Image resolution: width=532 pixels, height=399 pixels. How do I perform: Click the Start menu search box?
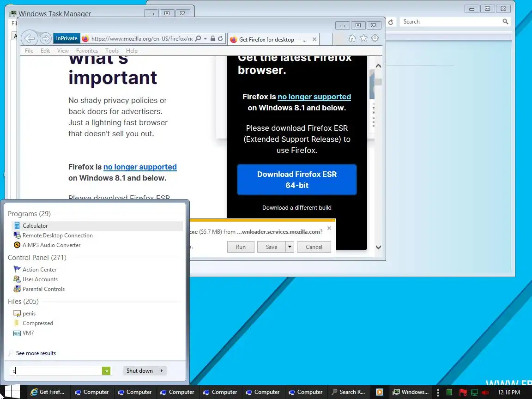(56, 370)
